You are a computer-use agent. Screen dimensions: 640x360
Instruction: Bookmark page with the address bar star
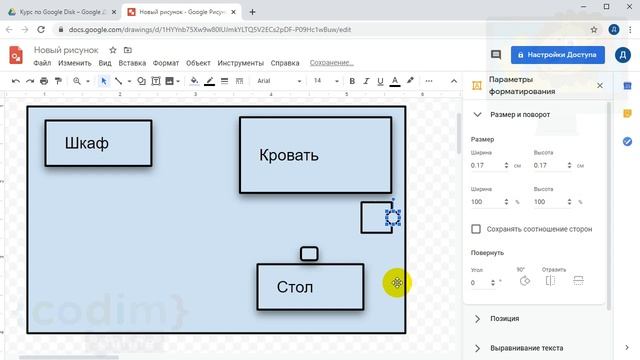[x=594, y=29]
